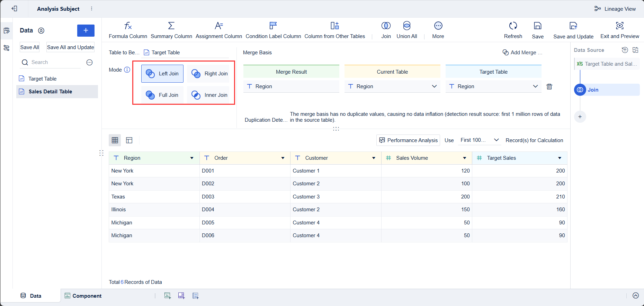Open the Formula Column tool
Screen dimensions: 644x306
coord(128,30)
